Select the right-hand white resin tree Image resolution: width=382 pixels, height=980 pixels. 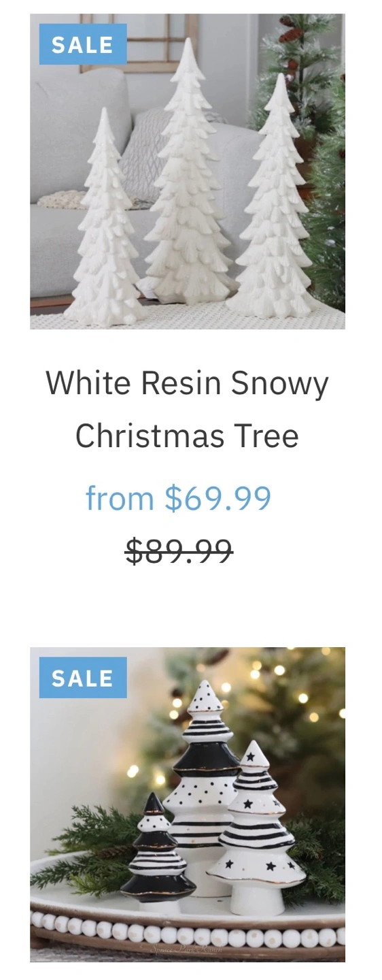point(277,197)
